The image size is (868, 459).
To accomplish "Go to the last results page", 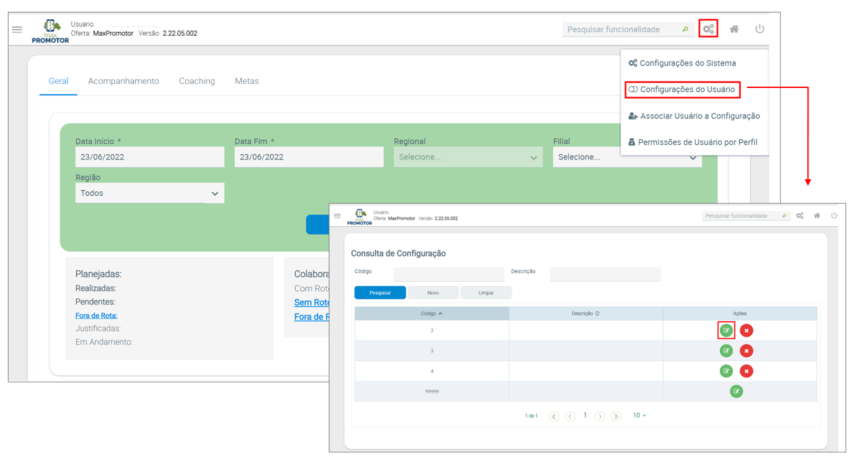I will pos(616,416).
